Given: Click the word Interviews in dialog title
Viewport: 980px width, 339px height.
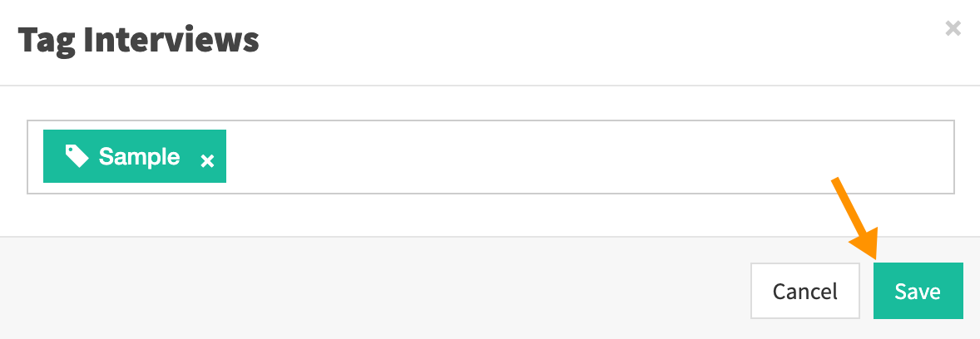Looking at the screenshot, I should point(171,42).
